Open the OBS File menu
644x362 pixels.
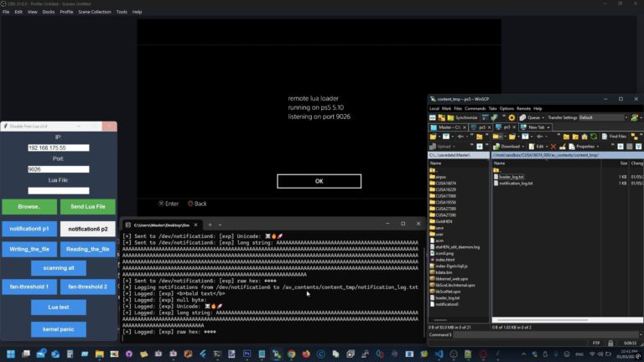[x=6, y=12]
